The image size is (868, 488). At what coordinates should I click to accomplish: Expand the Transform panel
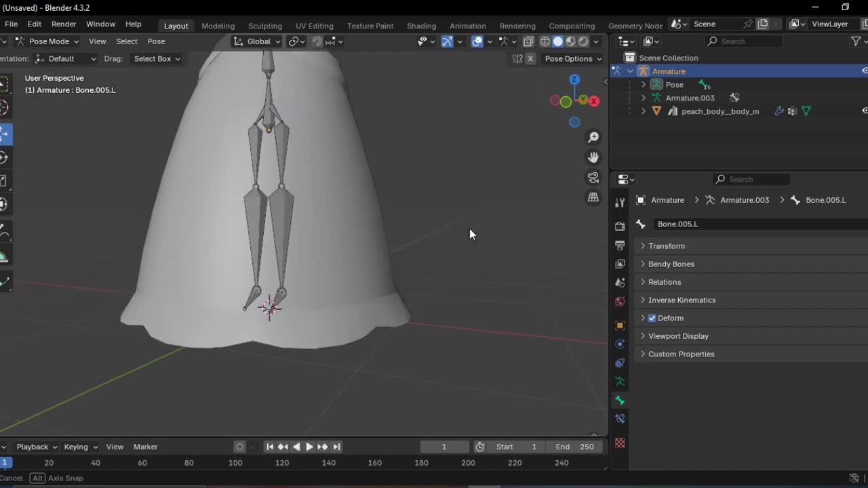pos(666,246)
